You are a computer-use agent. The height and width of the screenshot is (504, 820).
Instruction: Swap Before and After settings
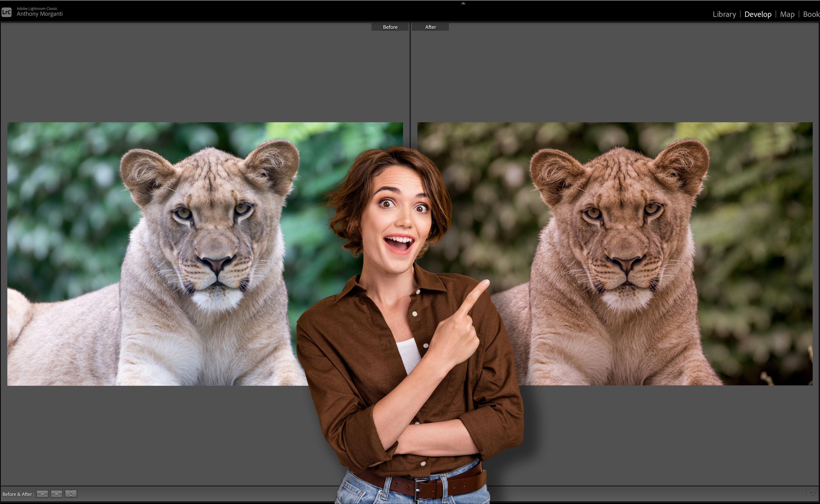pos(71,494)
